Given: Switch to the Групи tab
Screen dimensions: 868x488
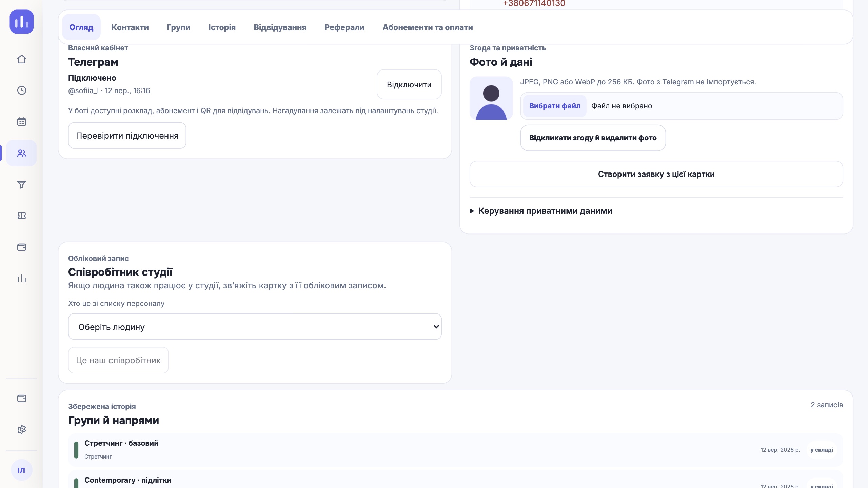Looking at the screenshot, I should 179,27.
